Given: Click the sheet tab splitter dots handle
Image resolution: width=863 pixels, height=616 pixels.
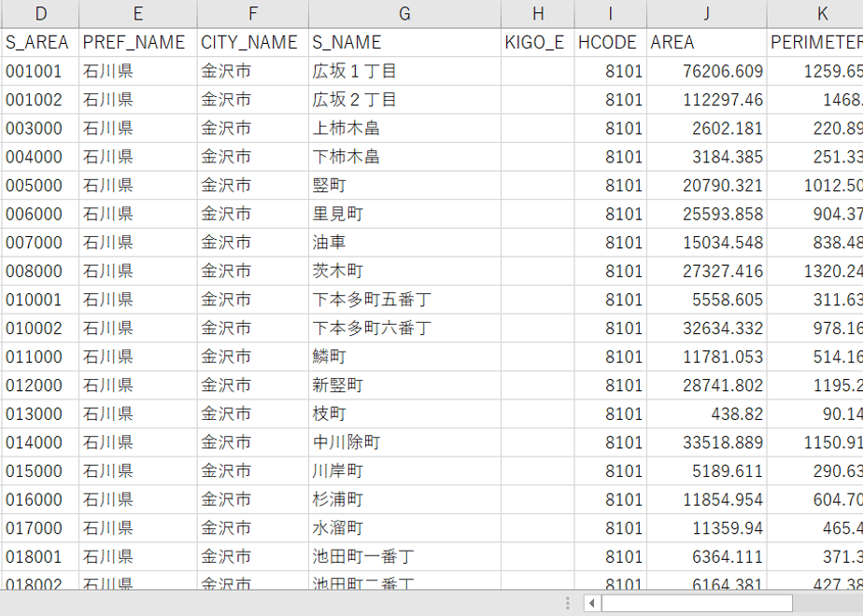Looking at the screenshot, I should pos(568,603).
